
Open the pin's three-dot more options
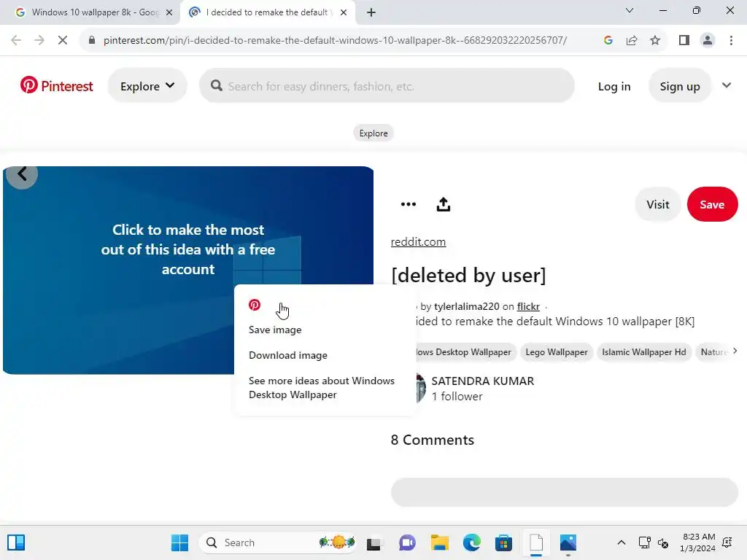tap(409, 204)
